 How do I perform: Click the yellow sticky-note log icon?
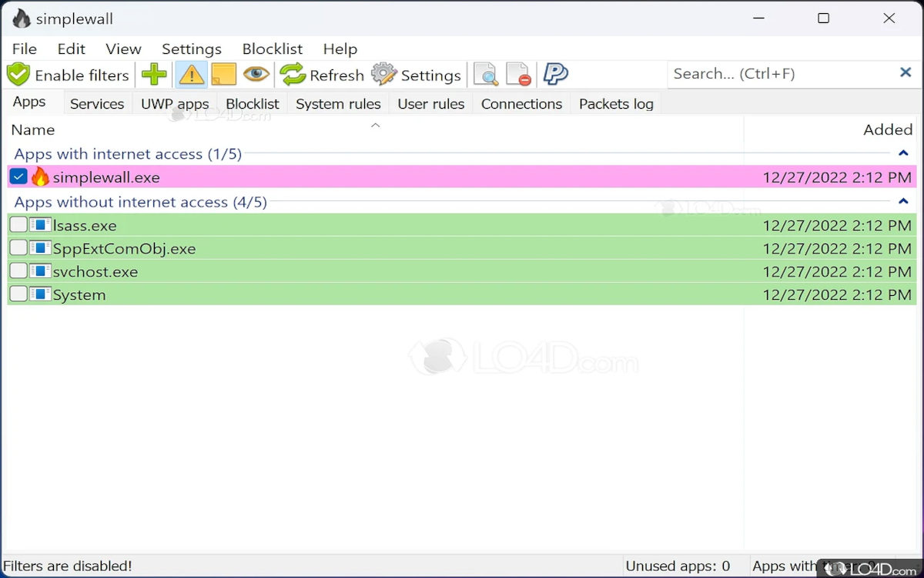(x=223, y=75)
